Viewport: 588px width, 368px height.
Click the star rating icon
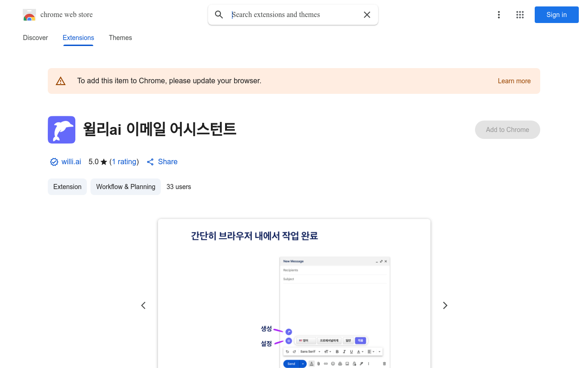coord(104,162)
